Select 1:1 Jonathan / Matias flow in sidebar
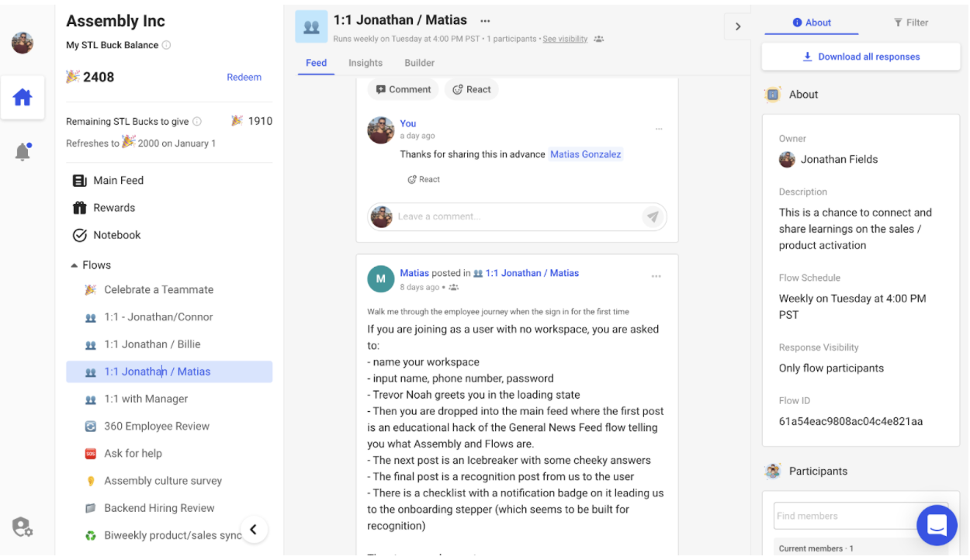Screen dimensions: 970x560 169,372
